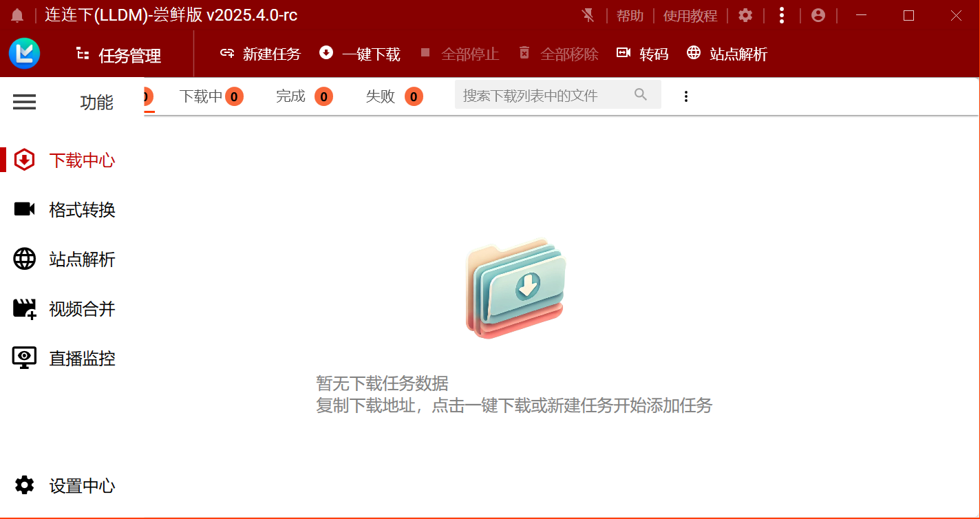Screen dimensions: 980x519
Task: Open 格式转换 from the sidebar
Action: click(81, 210)
